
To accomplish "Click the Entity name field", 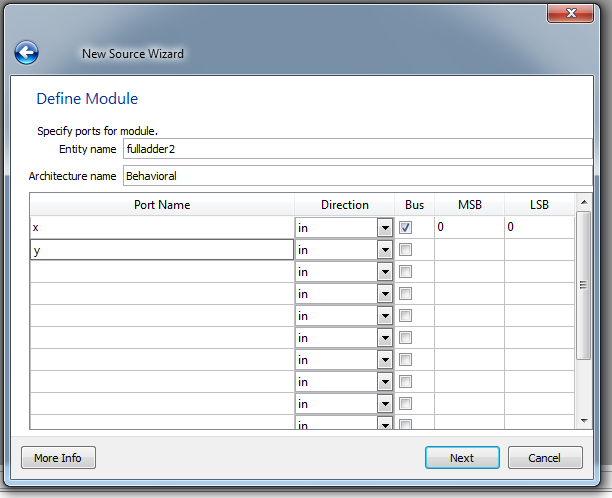I will 355,149.
